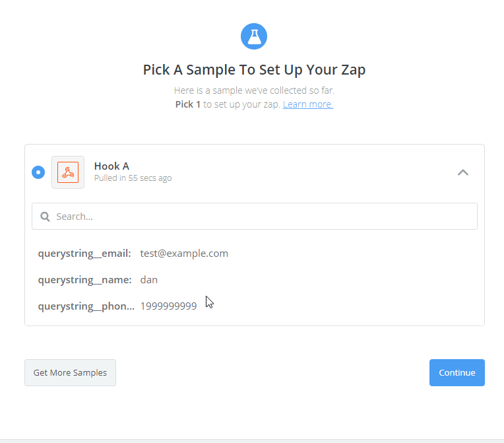This screenshot has width=504, height=443.
Task: Click the truncated querystring__phon... label
Action: [86, 306]
